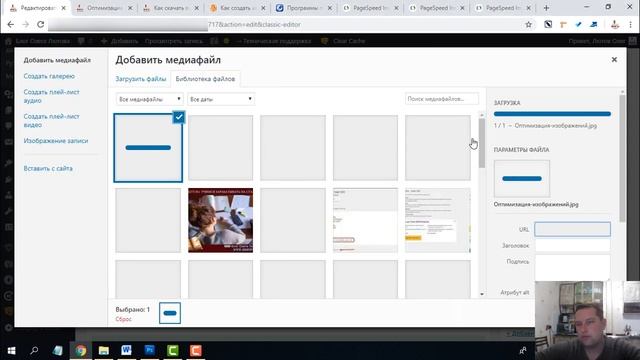Click the black-and-white square extension icon
Image resolution: width=640 pixels, height=360 pixels.
click(548, 24)
